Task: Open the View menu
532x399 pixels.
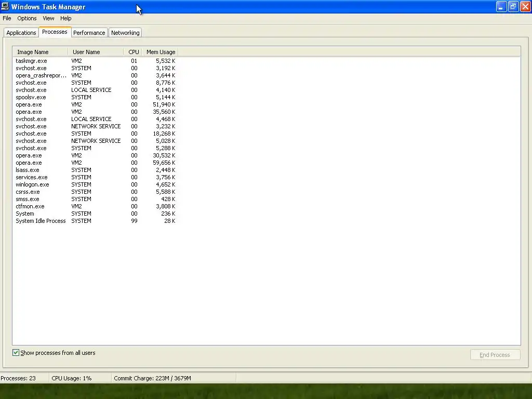Action: (x=48, y=18)
